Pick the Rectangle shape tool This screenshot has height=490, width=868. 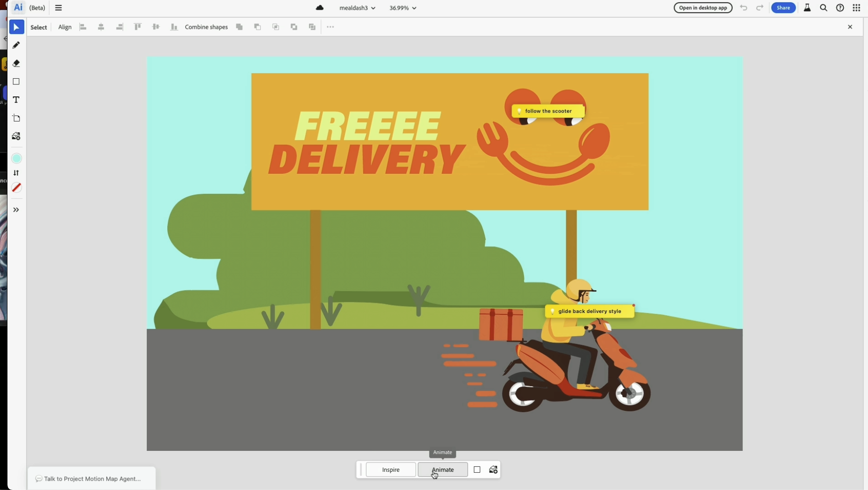16,82
